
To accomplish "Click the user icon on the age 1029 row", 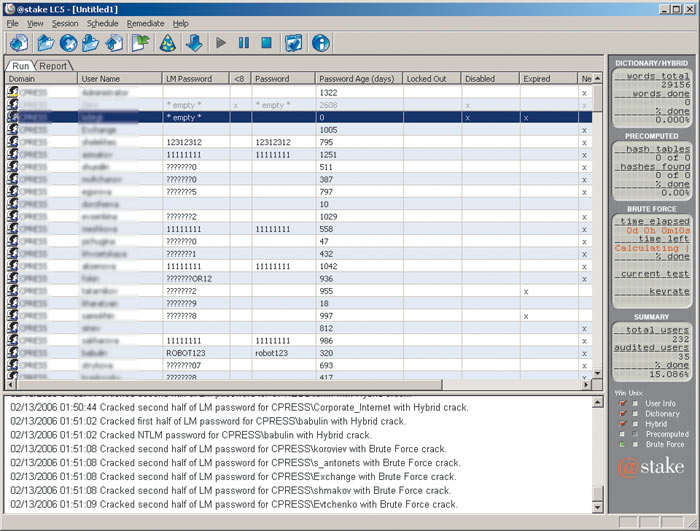I will (13, 217).
